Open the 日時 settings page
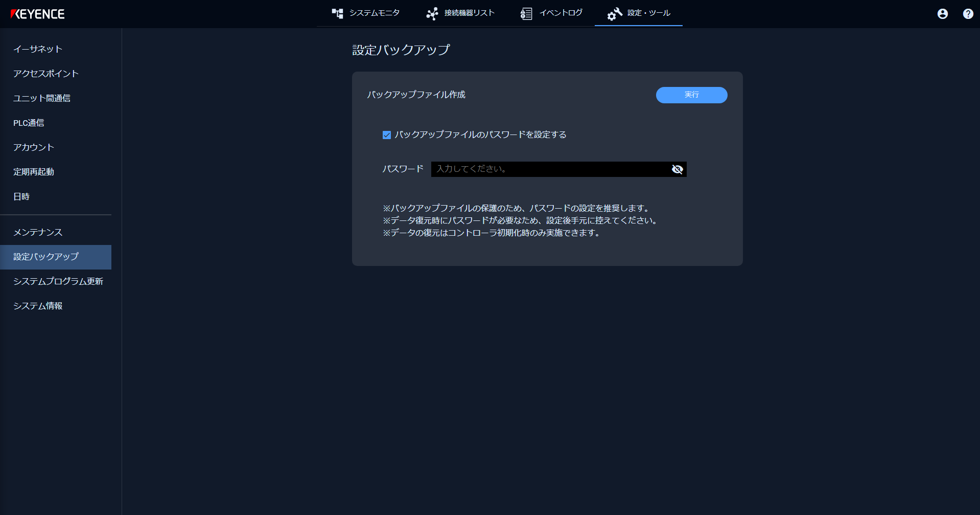The width and height of the screenshot is (980, 515). 21,196
